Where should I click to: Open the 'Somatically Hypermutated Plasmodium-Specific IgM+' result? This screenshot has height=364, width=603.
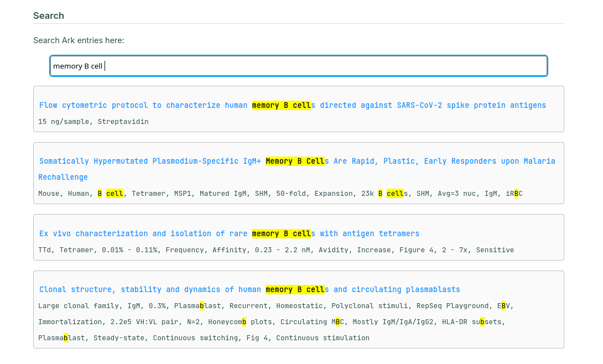point(149,161)
